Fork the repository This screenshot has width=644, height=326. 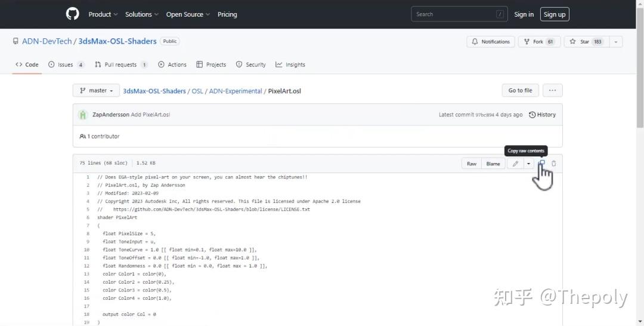[x=538, y=42]
